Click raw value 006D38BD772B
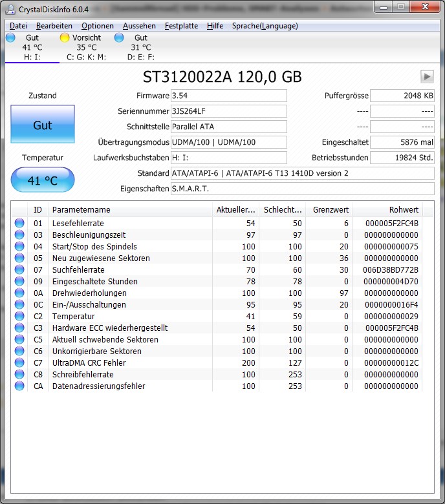445x504 pixels. coord(391,269)
